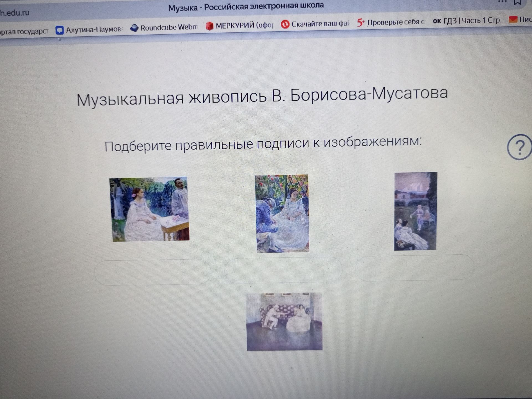Open the Roundcube Webmail bookmark
The image size is (532, 399).
[164, 28]
